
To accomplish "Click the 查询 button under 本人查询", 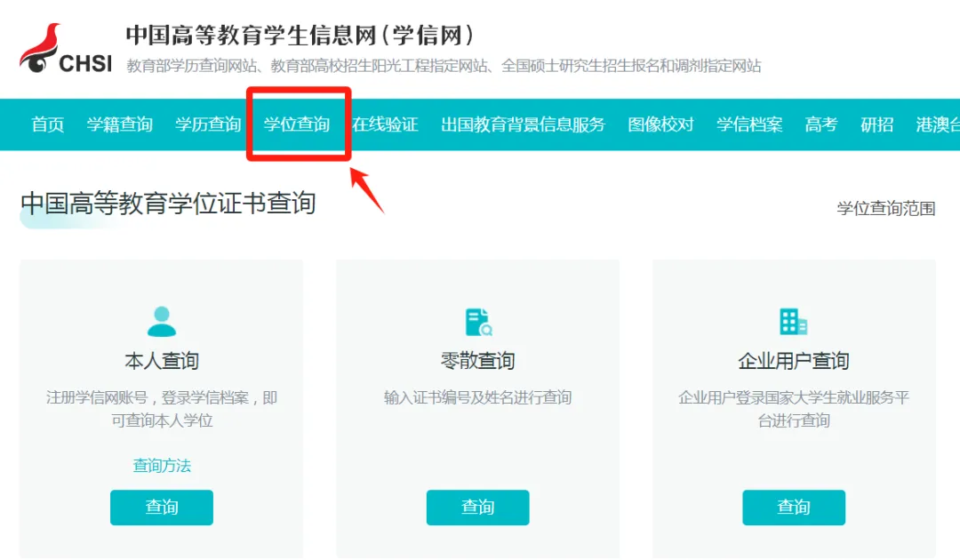I will [x=161, y=508].
